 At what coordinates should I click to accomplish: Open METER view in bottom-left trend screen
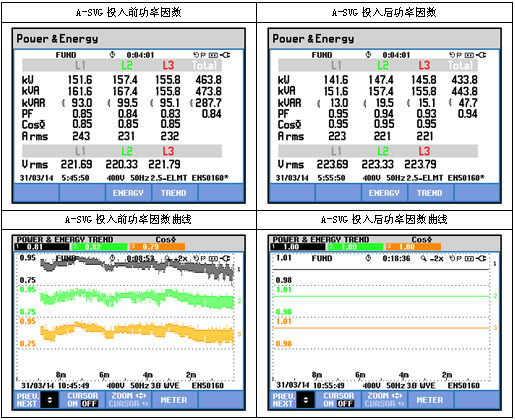point(174,400)
